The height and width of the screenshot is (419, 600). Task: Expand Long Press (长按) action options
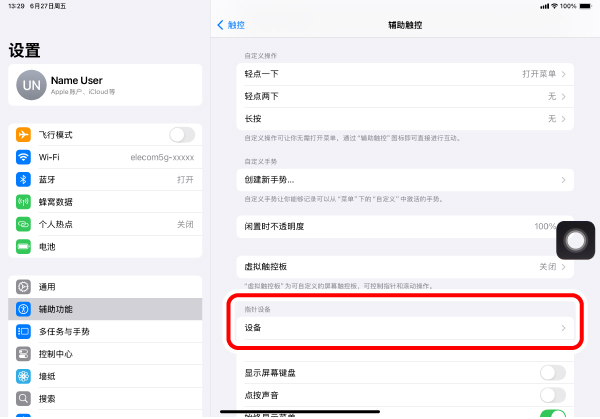click(x=405, y=118)
